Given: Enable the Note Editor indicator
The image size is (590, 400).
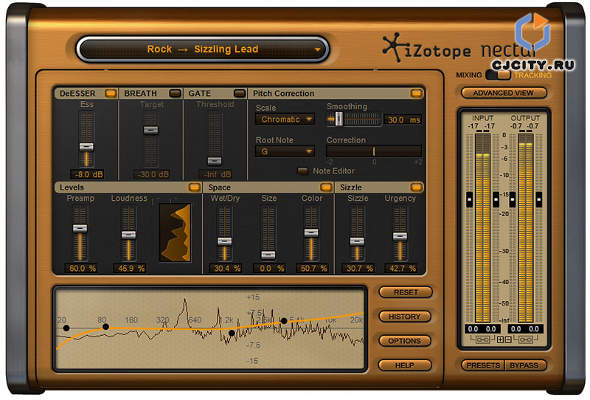Looking at the screenshot, I should (x=303, y=171).
